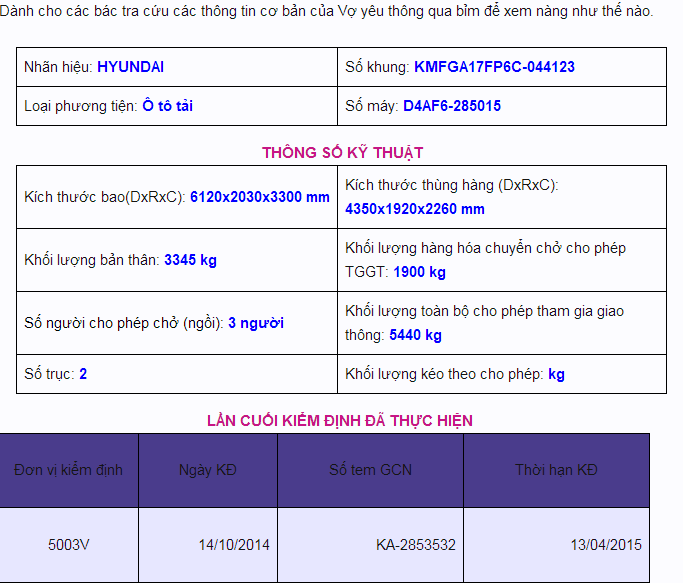Click the Số máy label
The image size is (683, 583).
tap(372, 106)
